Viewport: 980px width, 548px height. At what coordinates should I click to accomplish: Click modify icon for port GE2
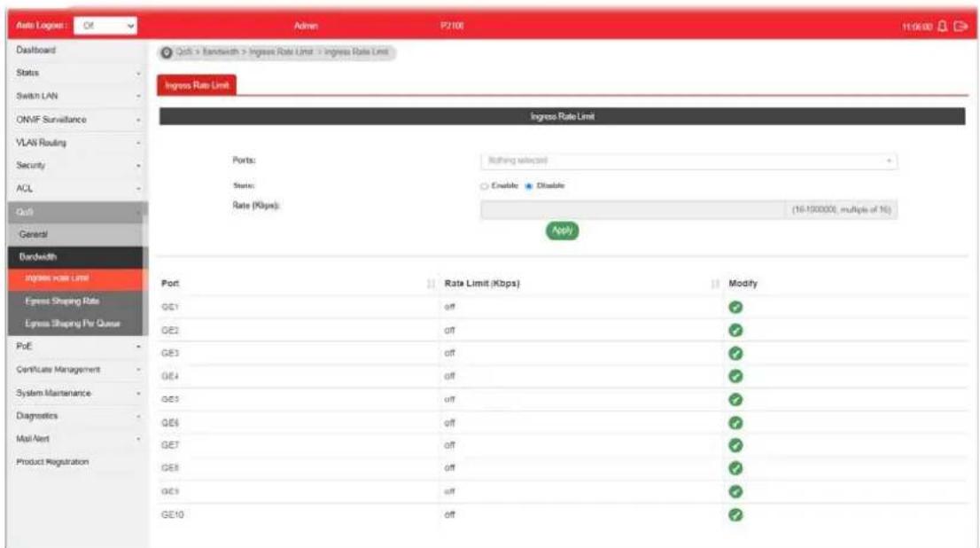coord(735,330)
